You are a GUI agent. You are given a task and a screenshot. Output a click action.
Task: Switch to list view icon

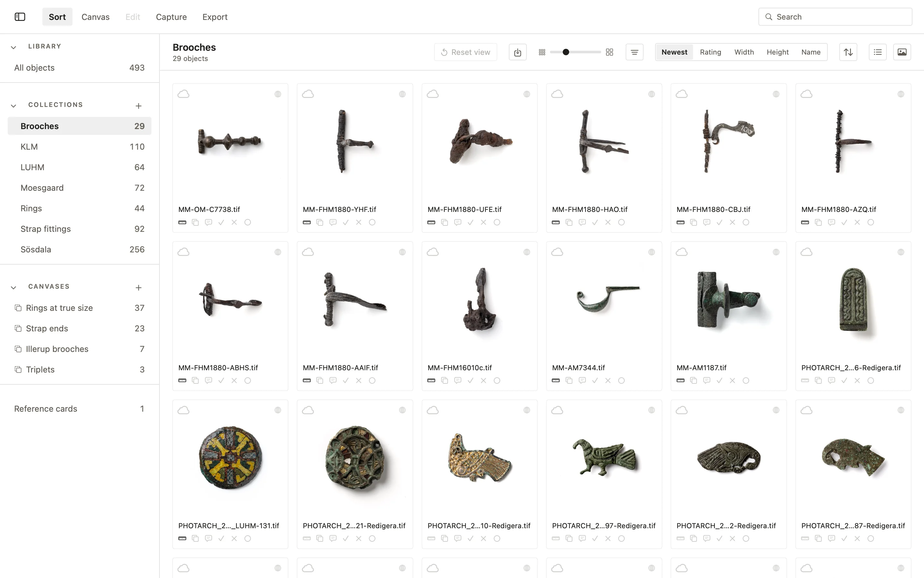click(877, 52)
